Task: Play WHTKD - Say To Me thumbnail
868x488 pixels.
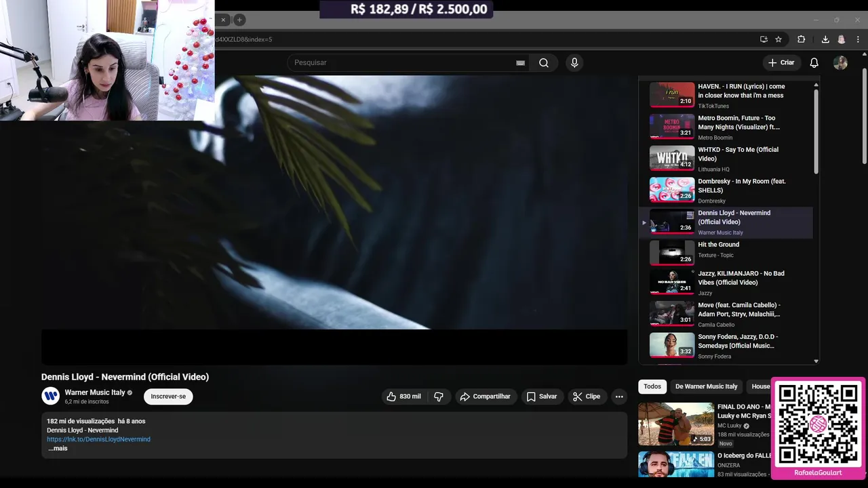Action: [x=672, y=158]
